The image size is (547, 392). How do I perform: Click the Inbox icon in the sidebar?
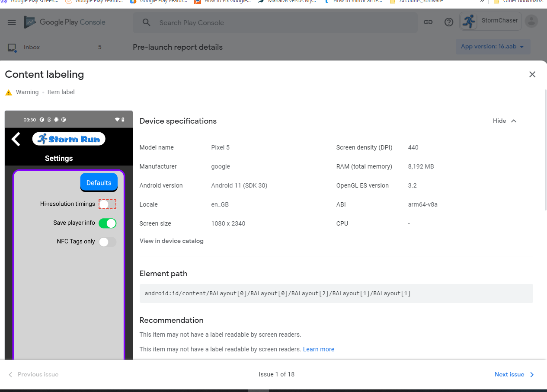click(12, 48)
